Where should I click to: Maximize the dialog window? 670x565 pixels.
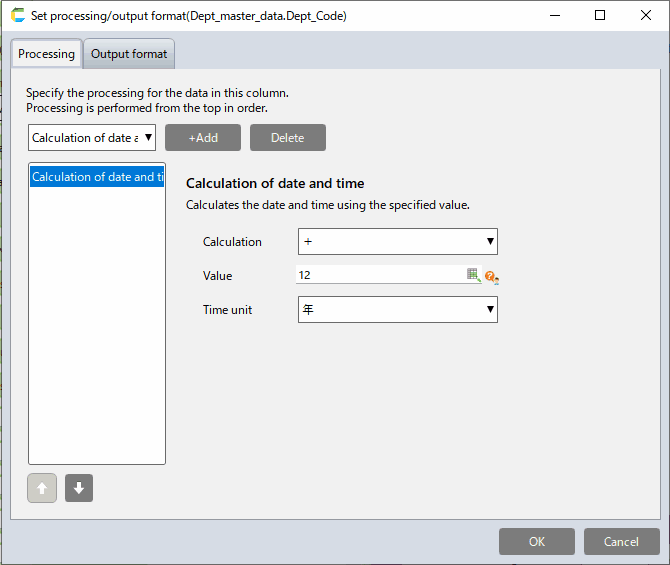[599, 16]
